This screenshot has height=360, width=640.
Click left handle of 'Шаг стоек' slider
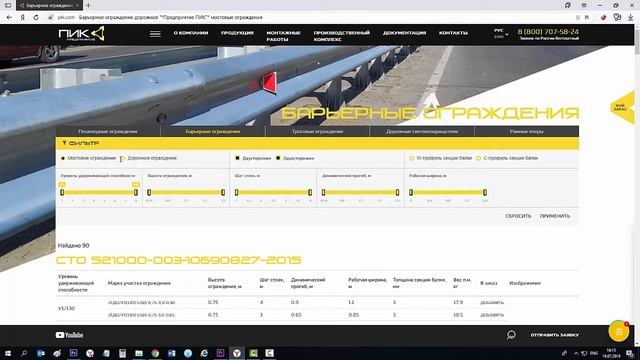pos(236,192)
